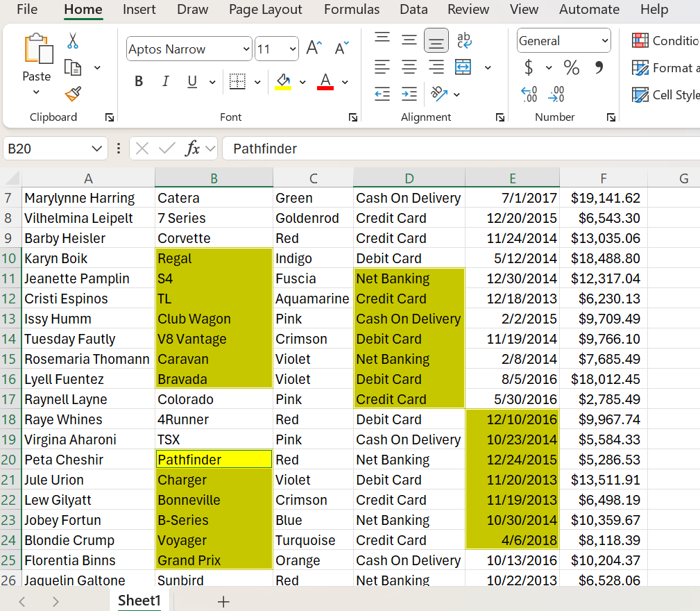Select the Format Painter brush icon

(x=73, y=94)
